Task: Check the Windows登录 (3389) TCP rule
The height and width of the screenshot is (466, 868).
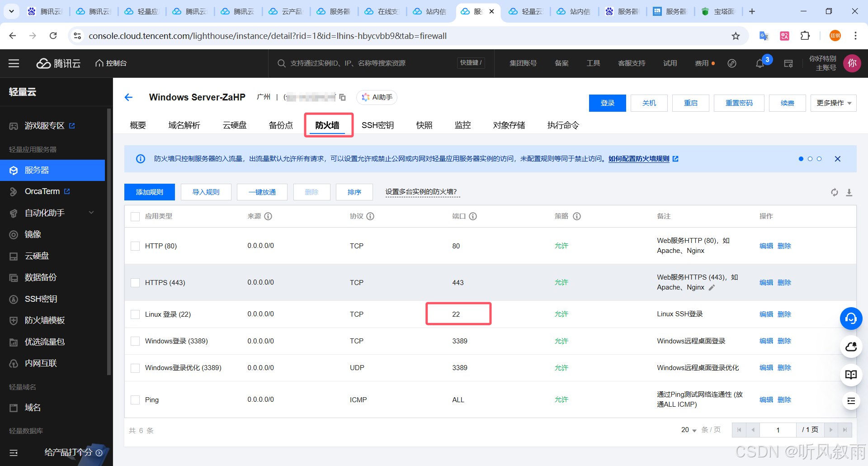Action: [x=135, y=341]
